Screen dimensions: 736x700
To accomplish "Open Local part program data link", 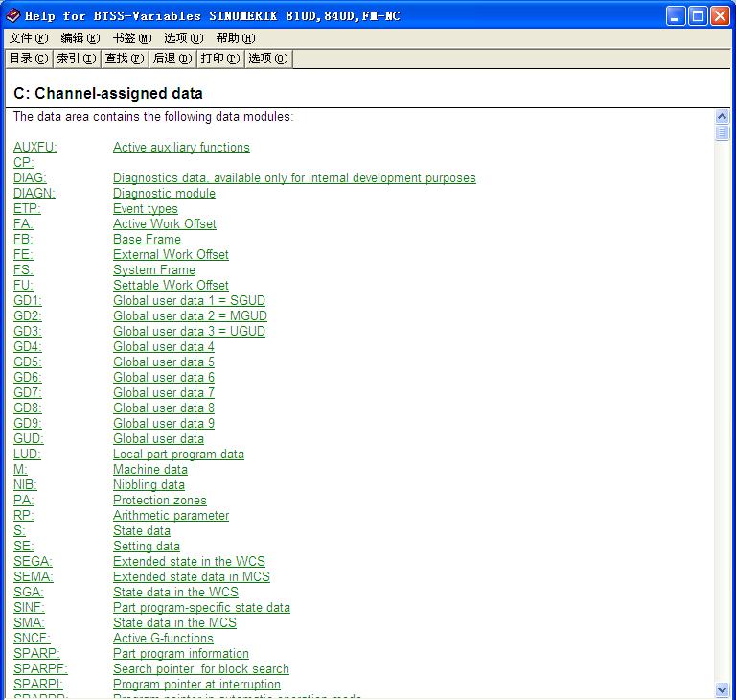I will pyautogui.click(x=178, y=454).
